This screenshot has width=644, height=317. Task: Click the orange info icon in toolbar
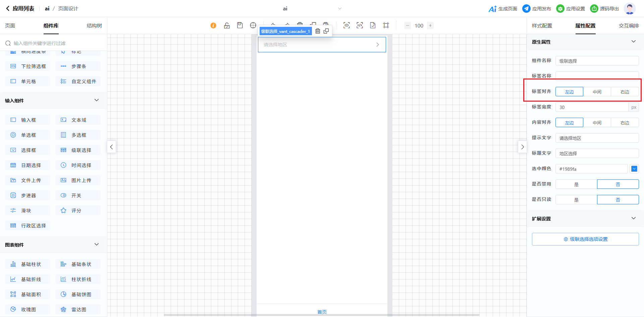click(213, 25)
